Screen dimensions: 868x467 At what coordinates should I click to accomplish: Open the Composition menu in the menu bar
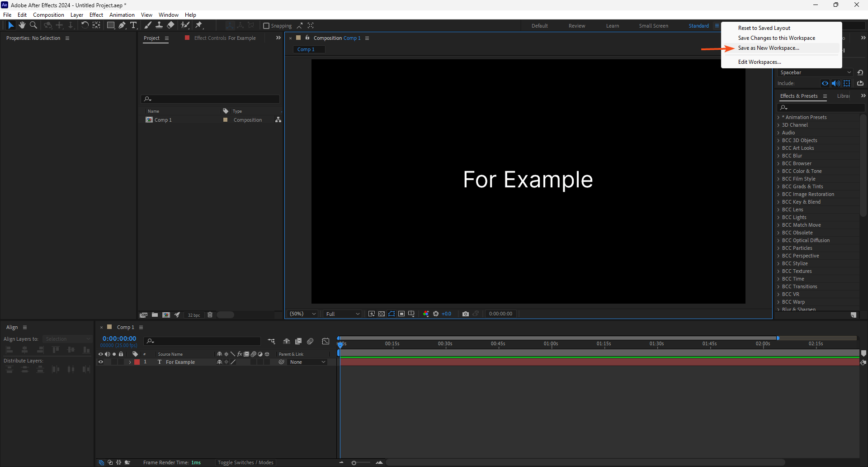tap(48, 15)
